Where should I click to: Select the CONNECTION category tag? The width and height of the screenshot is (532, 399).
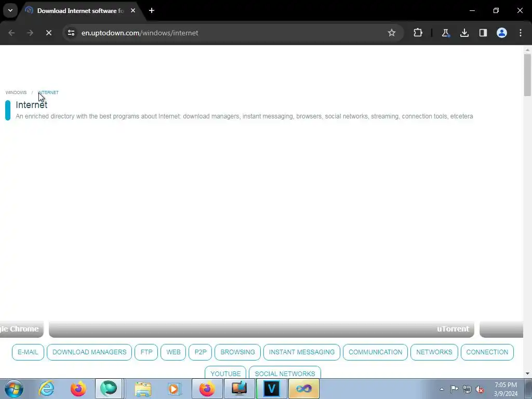(x=487, y=352)
